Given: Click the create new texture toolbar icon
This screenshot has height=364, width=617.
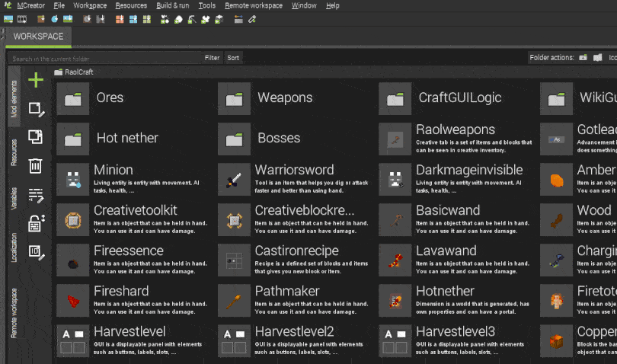Looking at the screenshot, I should coord(8,19).
